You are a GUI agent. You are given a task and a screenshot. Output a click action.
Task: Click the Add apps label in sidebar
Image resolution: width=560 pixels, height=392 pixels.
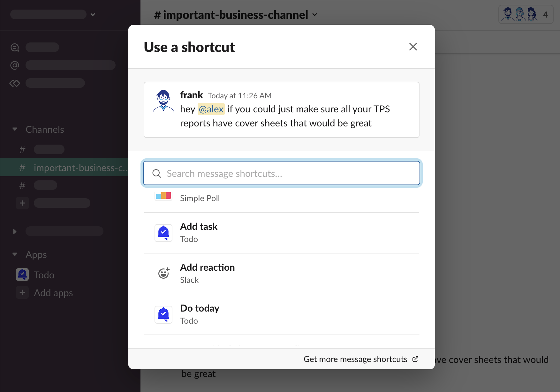53,293
